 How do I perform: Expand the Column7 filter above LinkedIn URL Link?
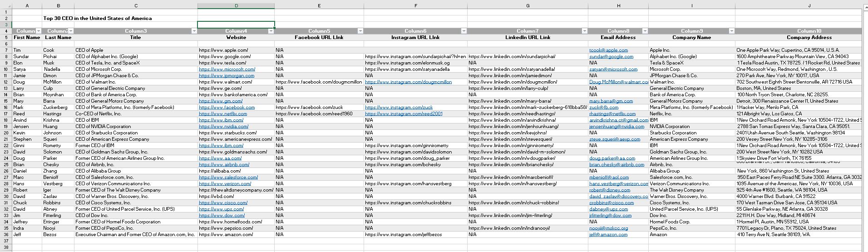pyautogui.click(x=585, y=31)
